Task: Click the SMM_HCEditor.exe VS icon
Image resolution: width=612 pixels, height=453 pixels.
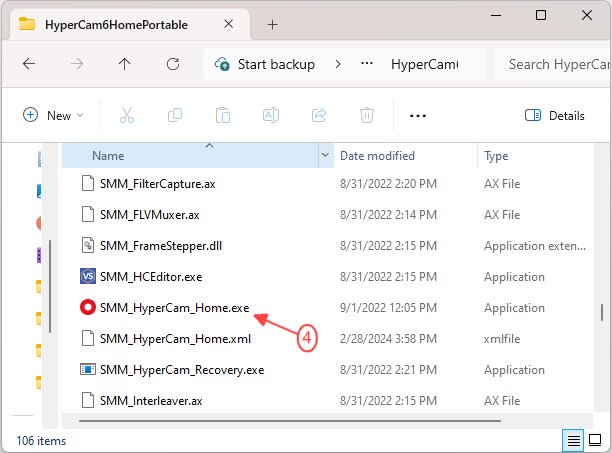Action: click(88, 277)
